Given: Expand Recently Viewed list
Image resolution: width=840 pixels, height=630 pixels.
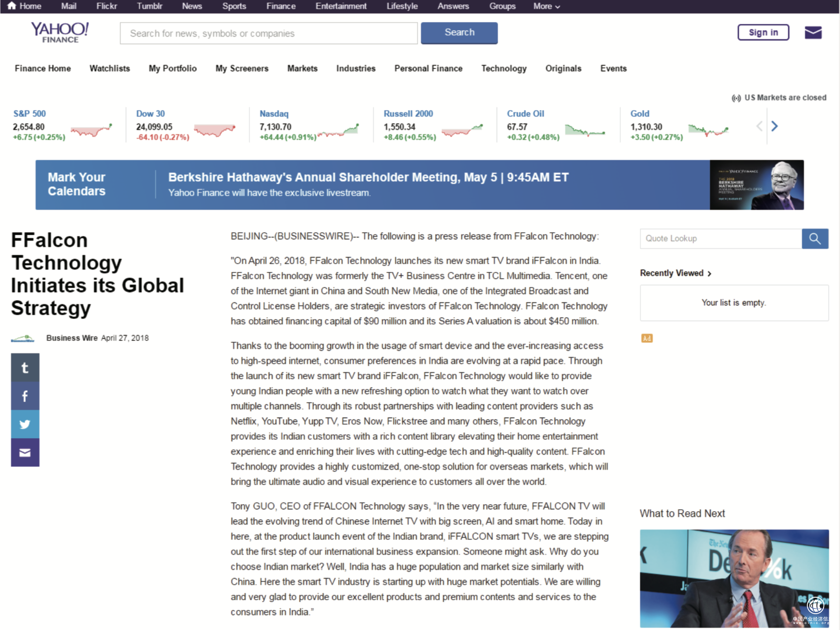Looking at the screenshot, I should click(675, 273).
